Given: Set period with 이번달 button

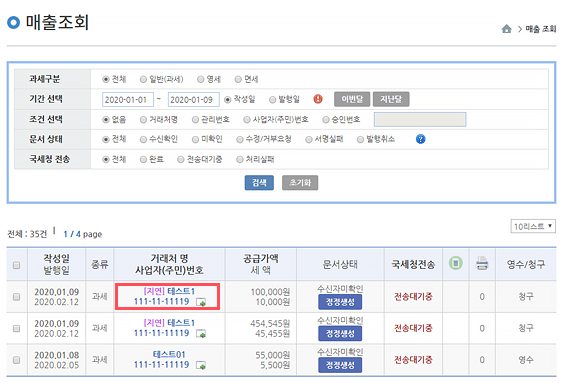Looking at the screenshot, I should click(x=352, y=99).
